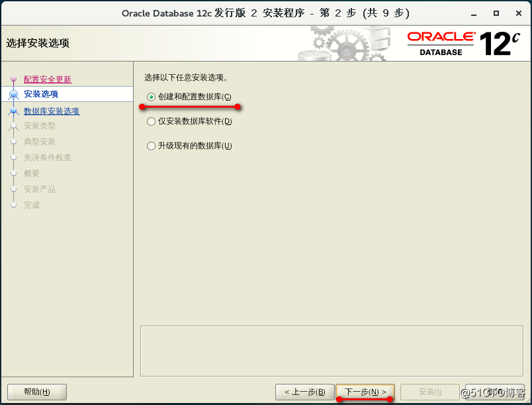Open 帮助(H) for this installer step
This screenshot has height=405, width=532.
[36, 392]
